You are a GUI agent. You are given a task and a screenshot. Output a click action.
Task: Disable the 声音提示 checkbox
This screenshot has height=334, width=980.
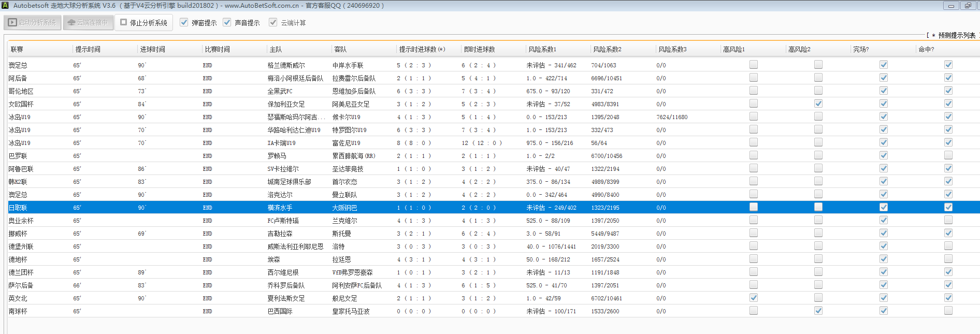coord(227,22)
